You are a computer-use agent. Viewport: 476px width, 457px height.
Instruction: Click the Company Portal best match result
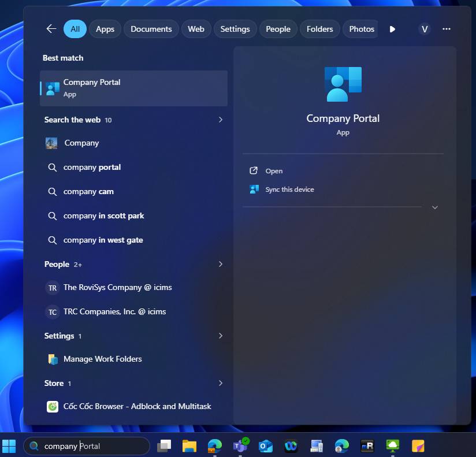[x=133, y=88]
